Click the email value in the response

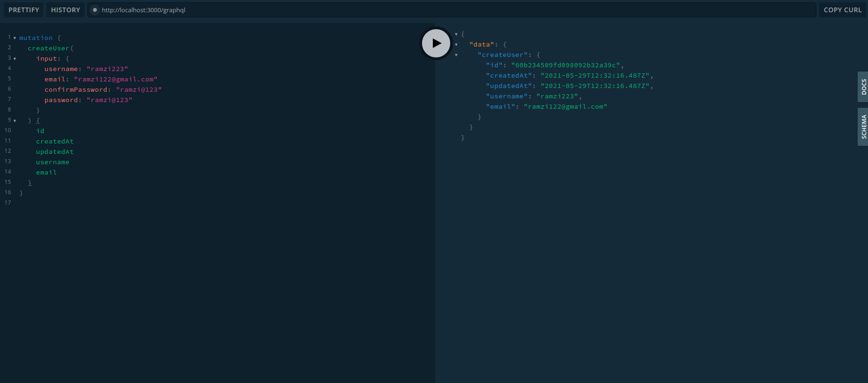pos(565,107)
